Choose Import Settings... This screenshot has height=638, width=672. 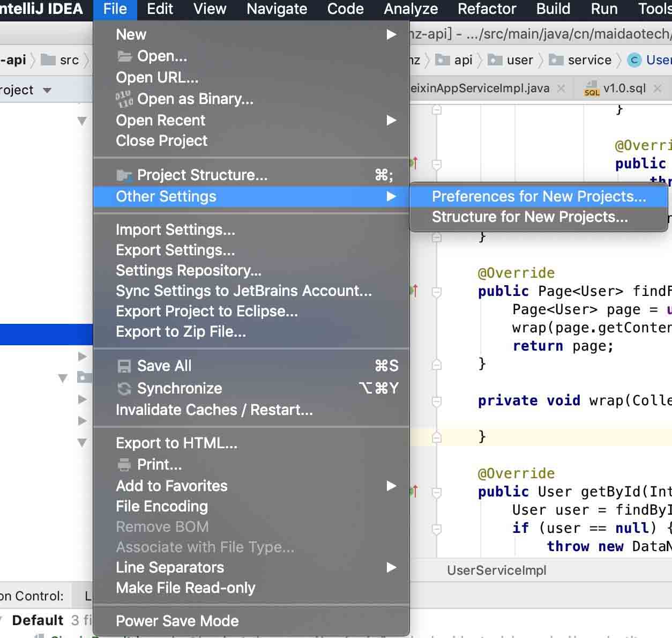pyautogui.click(x=251, y=230)
